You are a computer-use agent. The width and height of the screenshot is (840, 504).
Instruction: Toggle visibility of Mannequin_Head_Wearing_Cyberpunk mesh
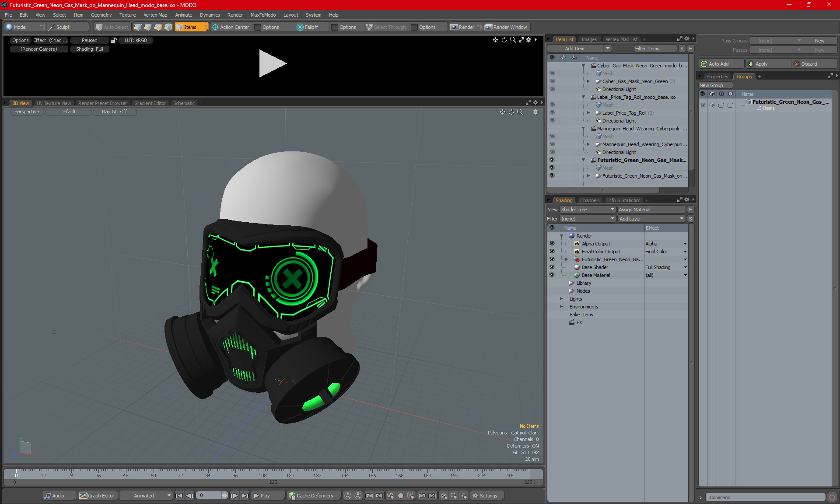(x=552, y=136)
